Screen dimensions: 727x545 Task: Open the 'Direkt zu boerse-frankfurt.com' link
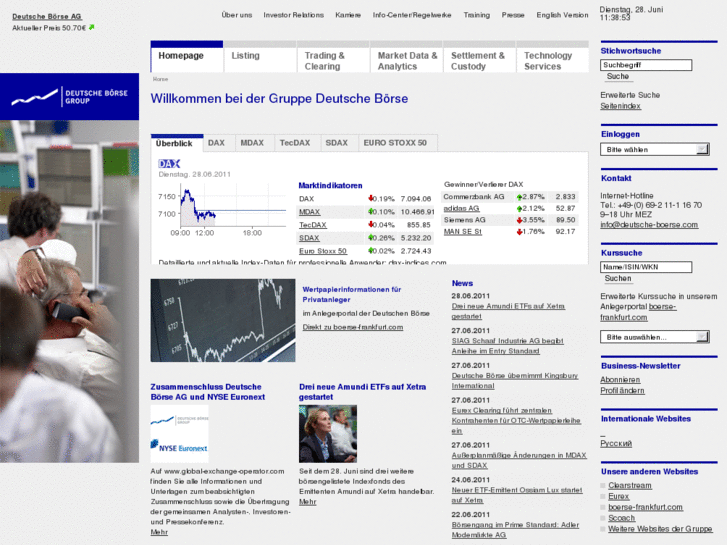[x=353, y=327]
